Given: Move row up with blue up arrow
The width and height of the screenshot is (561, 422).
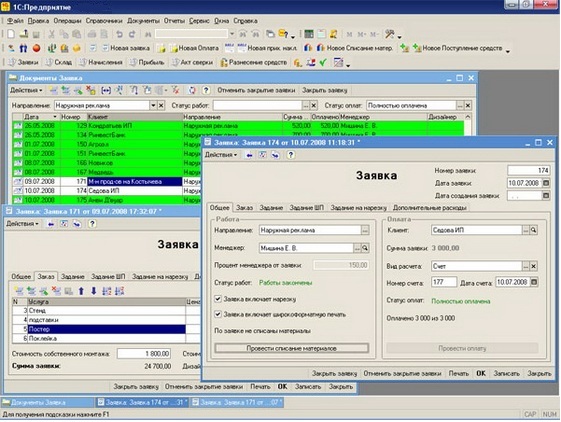Looking at the screenshot, I should pyautogui.click(x=81, y=291).
